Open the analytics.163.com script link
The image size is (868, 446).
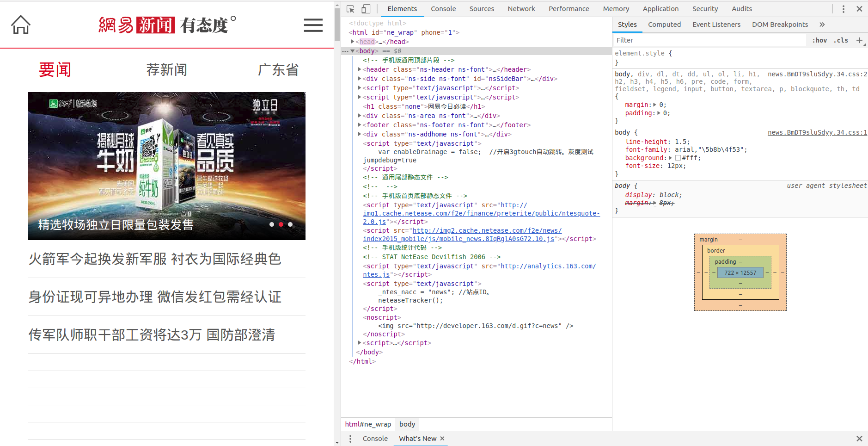tap(548, 266)
